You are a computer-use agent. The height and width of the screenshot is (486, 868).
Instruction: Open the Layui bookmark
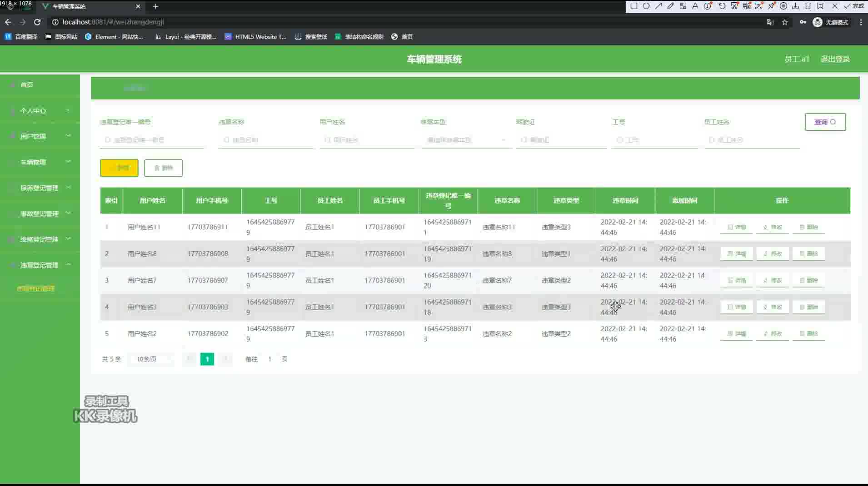tap(185, 37)
